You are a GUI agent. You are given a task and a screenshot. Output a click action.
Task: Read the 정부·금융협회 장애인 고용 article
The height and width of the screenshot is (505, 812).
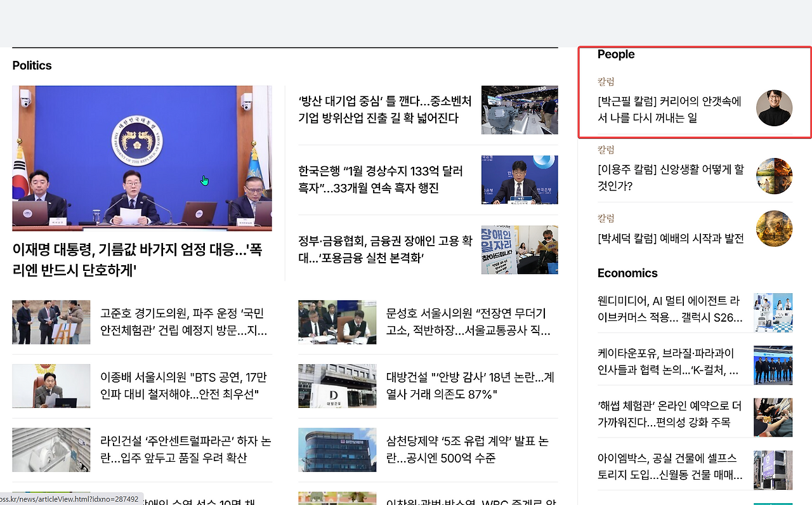(385, 250)
